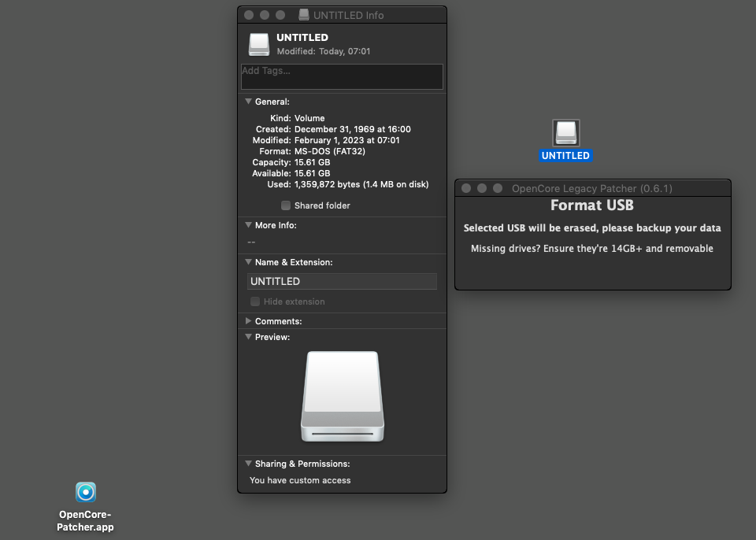Click the Available value 15.61 GB
756x540 pixels.
coord(313,173)
